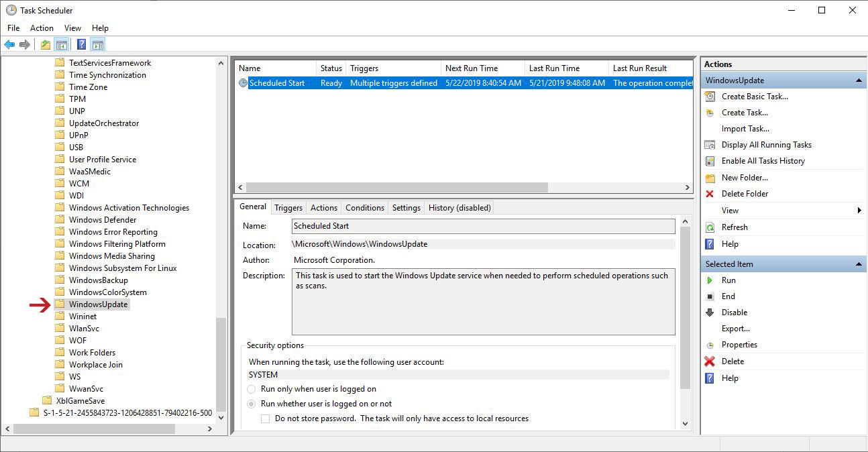868x452 pixels.
Task: Click the green Run icon
Action: (x=710, y=280)
